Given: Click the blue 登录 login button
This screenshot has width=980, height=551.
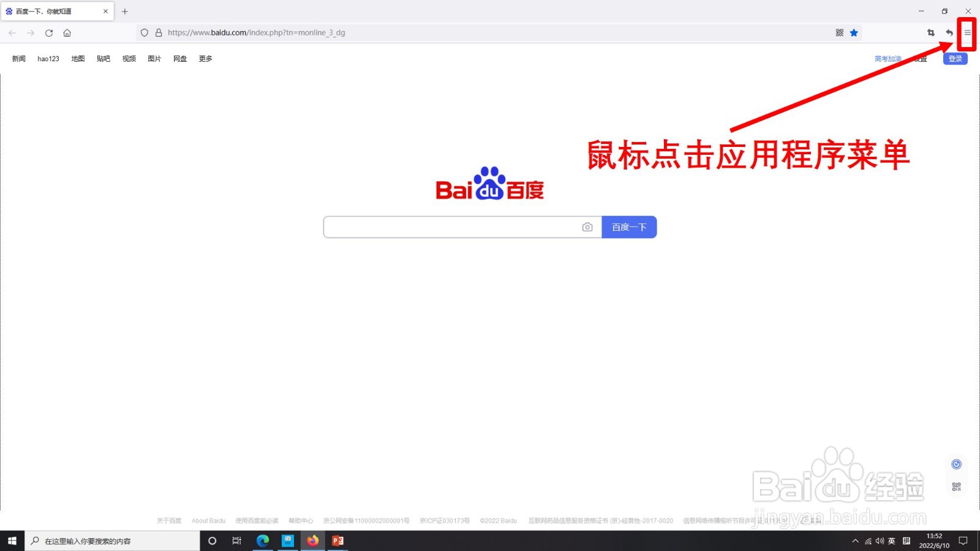Looking at the screenshot, I should pos(955,59).
